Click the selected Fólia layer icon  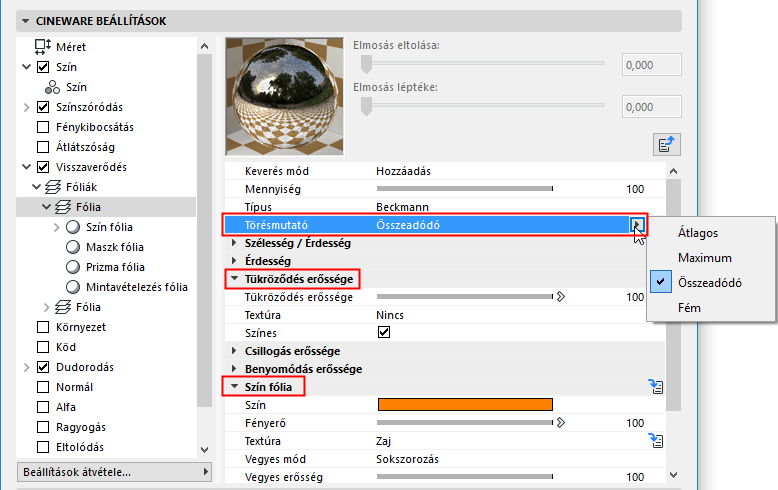tap(63, 207)
